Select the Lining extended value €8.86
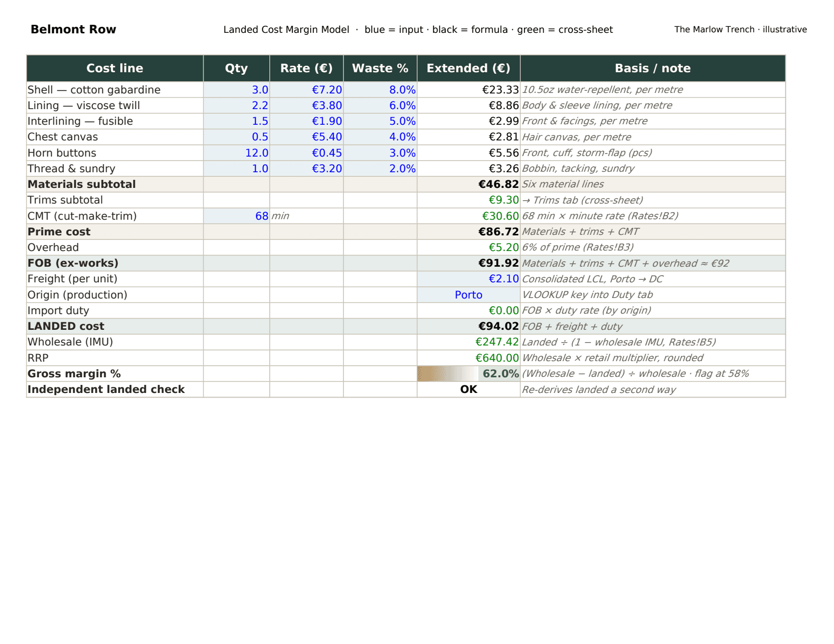 coord(469,106)
